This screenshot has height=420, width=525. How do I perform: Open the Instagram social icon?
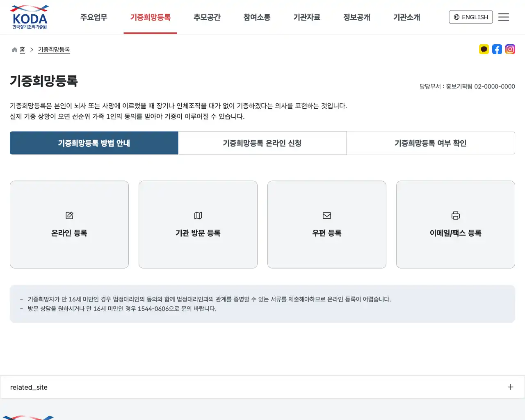click(510, 49)
